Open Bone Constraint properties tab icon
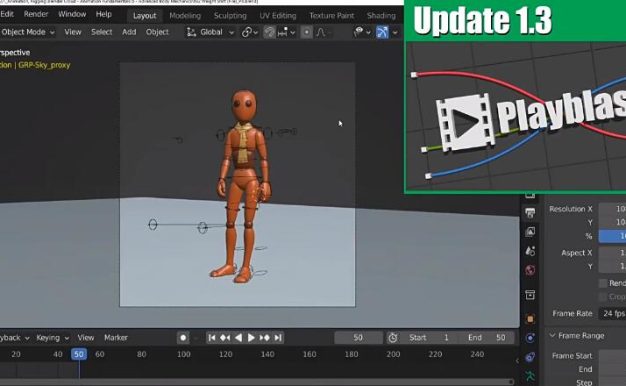The image size is (626, 386). coord(530,357)
